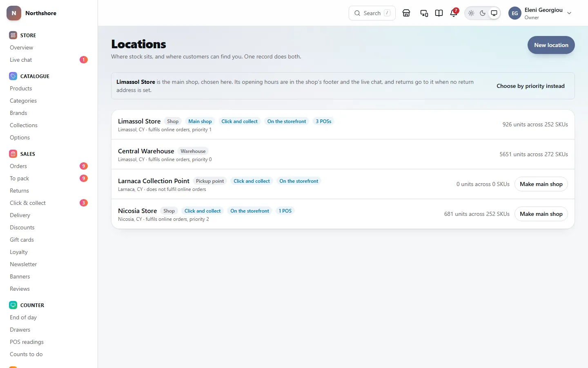This screenshot has width=588, height=368.
Task: Click Nicosia Store's Click and collect badge
Action: point(203,211)
